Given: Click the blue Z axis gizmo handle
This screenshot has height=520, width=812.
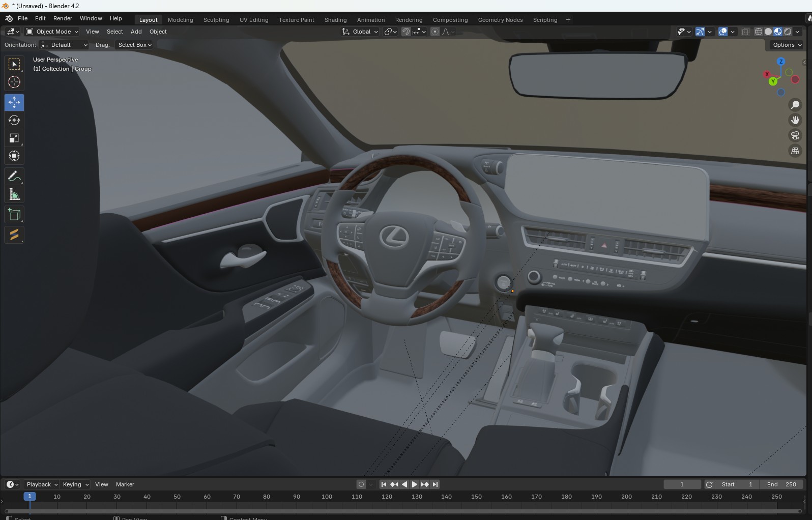Looking at the screenshot, I should click(781, 62).
